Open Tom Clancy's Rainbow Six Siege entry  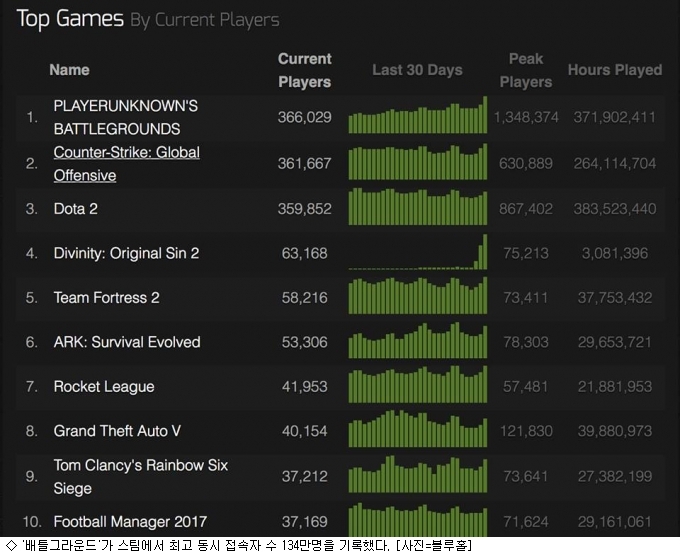[x=141, y=477]
